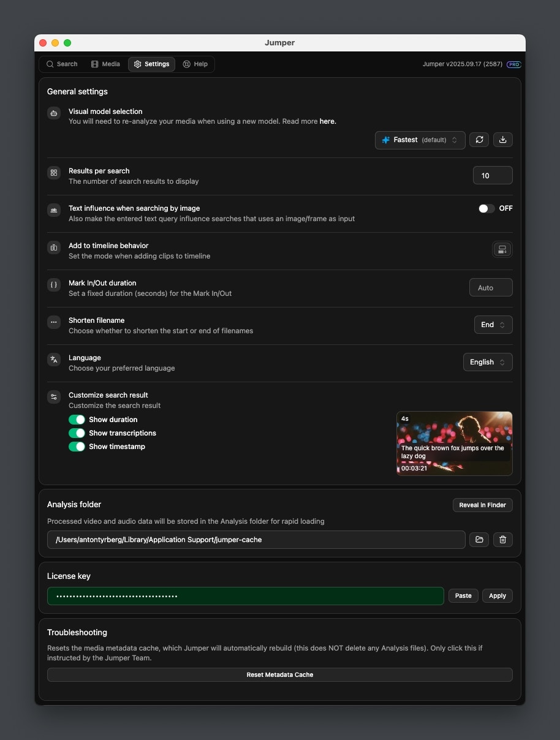The image size is (560, 740).
Task: Click the General settings heading
Action: click(x=77, y=91)
